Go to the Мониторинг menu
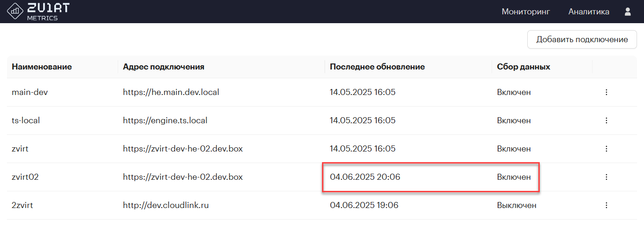 coord(525,12)
